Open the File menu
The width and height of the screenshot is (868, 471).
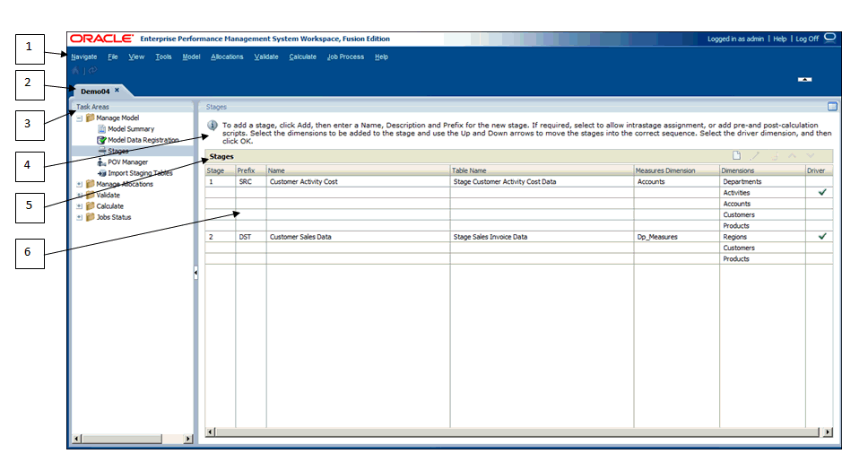(113, 57)
